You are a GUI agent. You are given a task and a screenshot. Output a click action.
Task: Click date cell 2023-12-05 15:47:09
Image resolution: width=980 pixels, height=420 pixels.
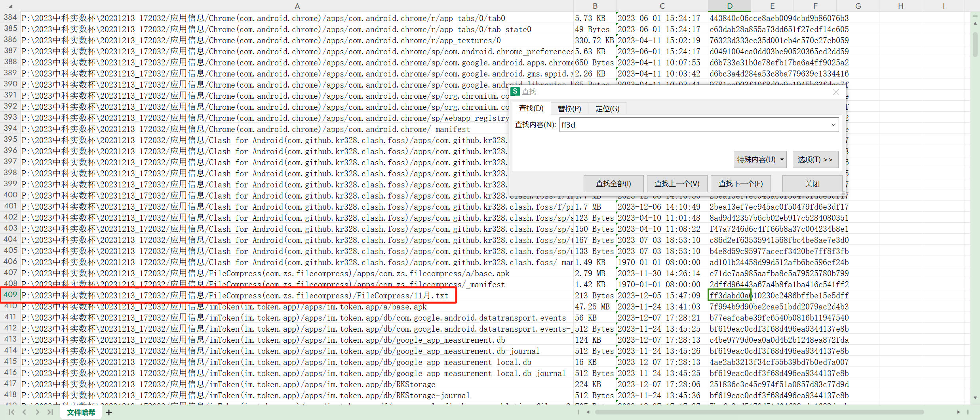pyautogui.click(x=662, y=296)
